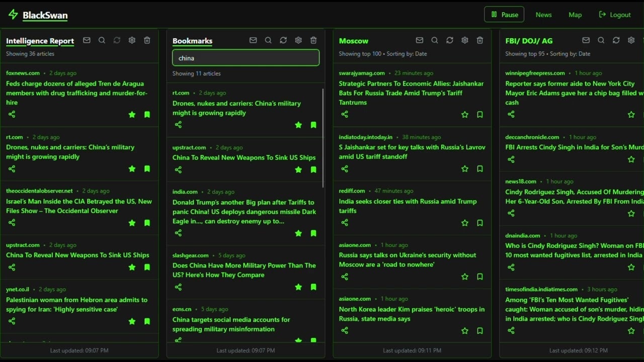Delete the Bookmarks column
Viewport: 644px width, 362px height.
click(x=313, y=40)
